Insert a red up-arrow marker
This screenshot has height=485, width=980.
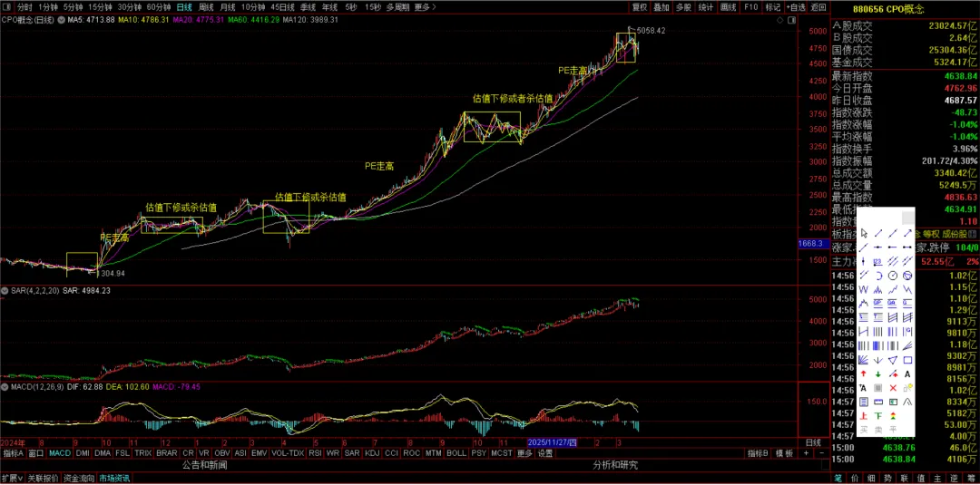[x=864, y=373]
